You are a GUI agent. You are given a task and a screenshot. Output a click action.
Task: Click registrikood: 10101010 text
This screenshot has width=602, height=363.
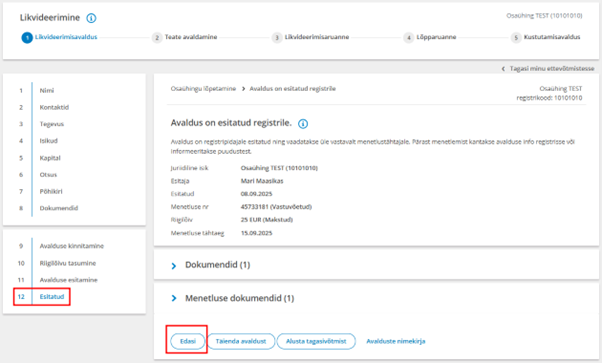(549, 98)
